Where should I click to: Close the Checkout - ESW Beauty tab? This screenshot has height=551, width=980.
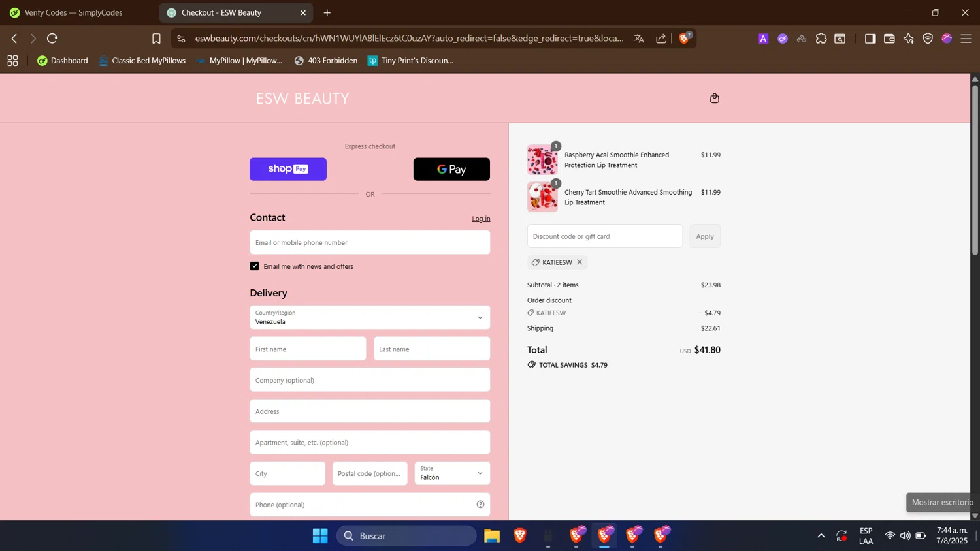click(303, 12)
